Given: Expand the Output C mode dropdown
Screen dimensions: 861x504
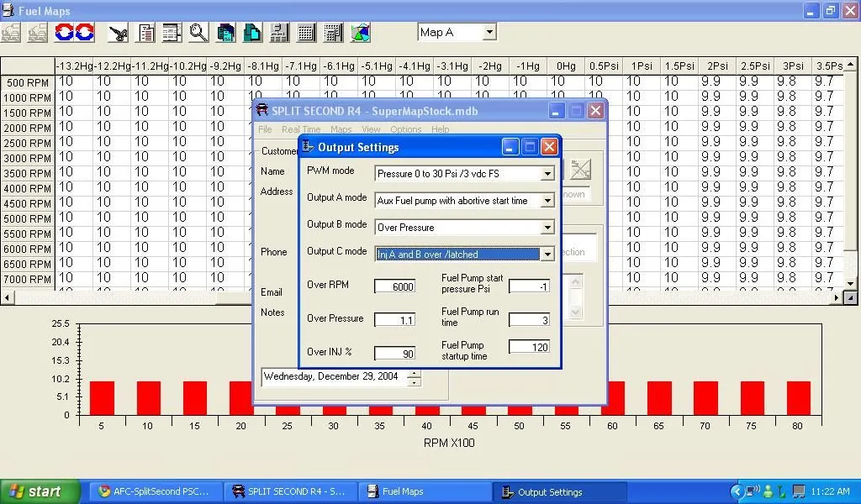Looking at the screenshot, I should [x=547, y=255].
